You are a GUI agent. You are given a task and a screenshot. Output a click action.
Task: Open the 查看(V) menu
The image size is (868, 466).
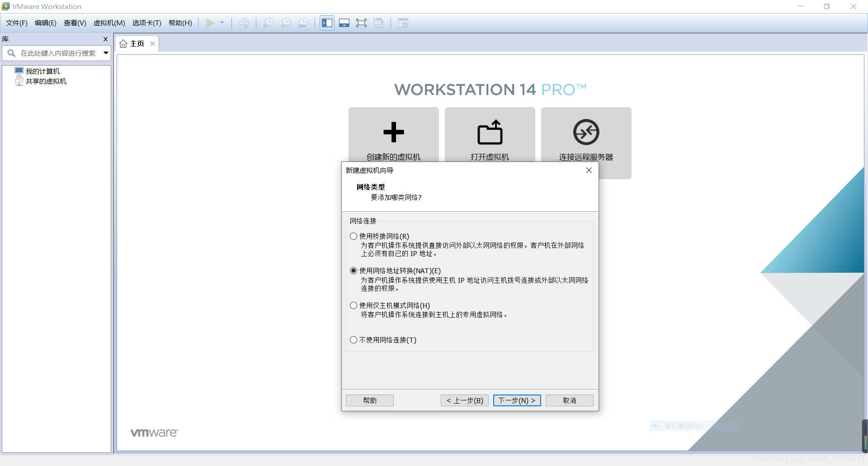click(x=75, y=23)
